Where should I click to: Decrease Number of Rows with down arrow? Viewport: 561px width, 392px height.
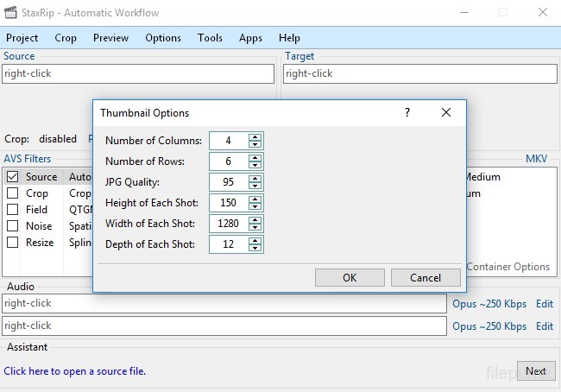pyautogui.click(x=255, y=165)
